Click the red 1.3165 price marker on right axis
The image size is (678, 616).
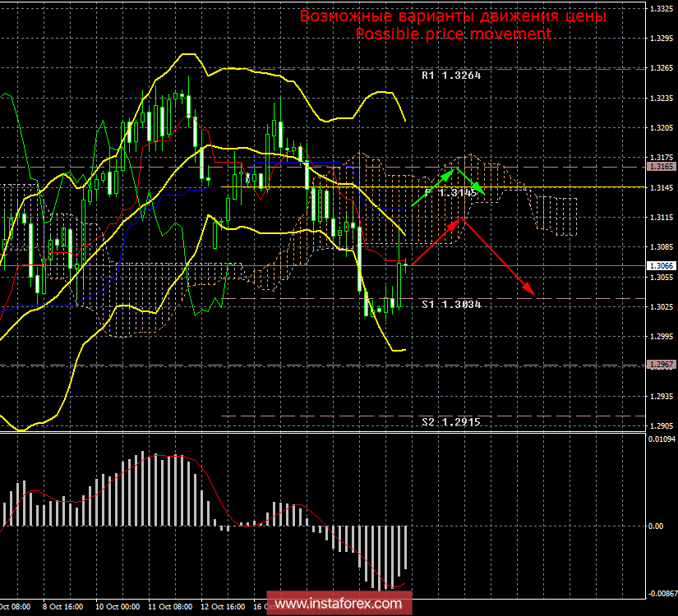tap(662, 167)
